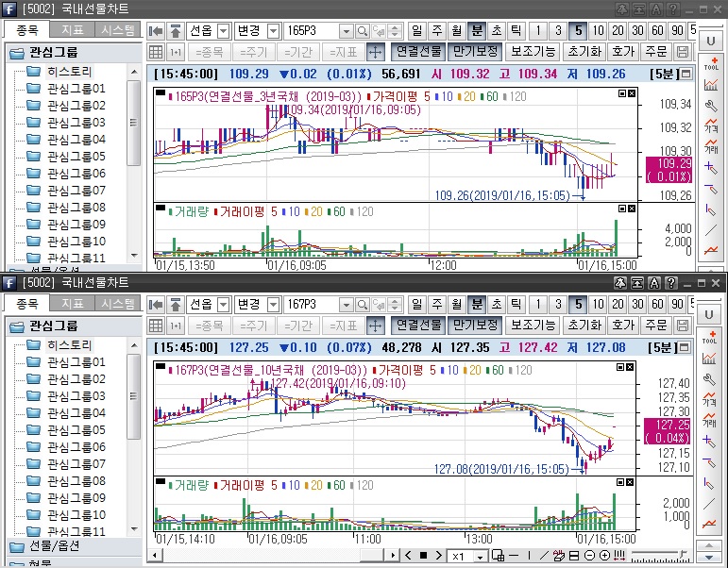
Task: Click the zoom-out minus icon at chart bottom
Action: coord(590,556)
